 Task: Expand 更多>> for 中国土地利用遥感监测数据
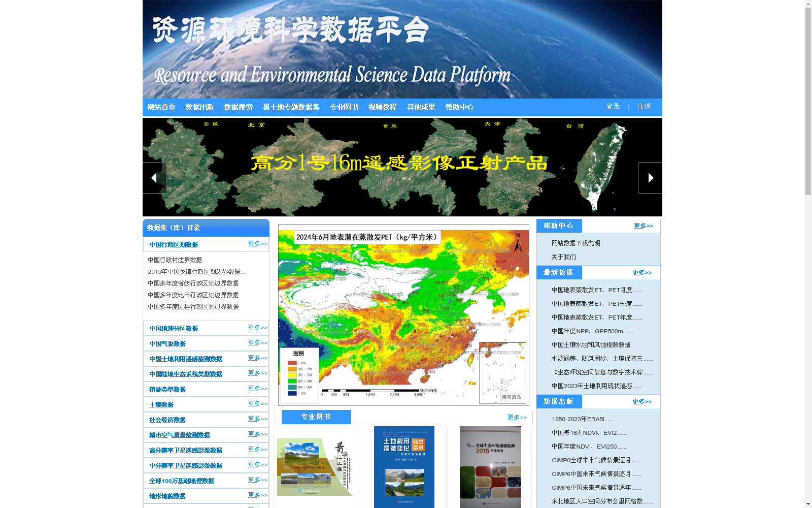[x=258, y=358]
